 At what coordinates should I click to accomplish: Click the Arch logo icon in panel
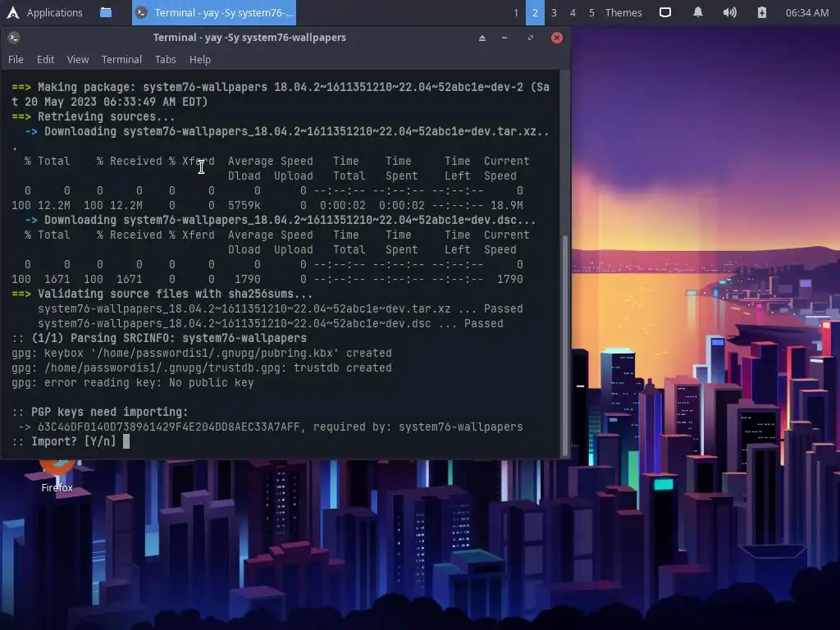[x=13, y=12]
